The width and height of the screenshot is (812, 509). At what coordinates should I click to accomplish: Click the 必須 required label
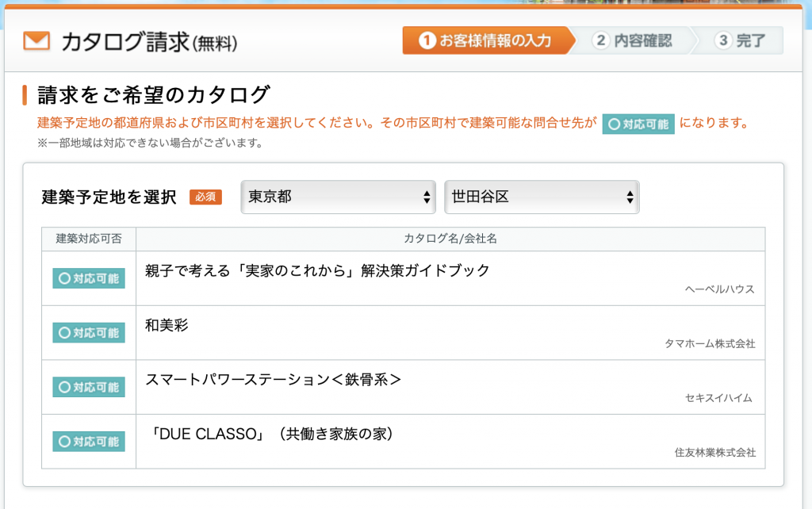tap(205, 197)
